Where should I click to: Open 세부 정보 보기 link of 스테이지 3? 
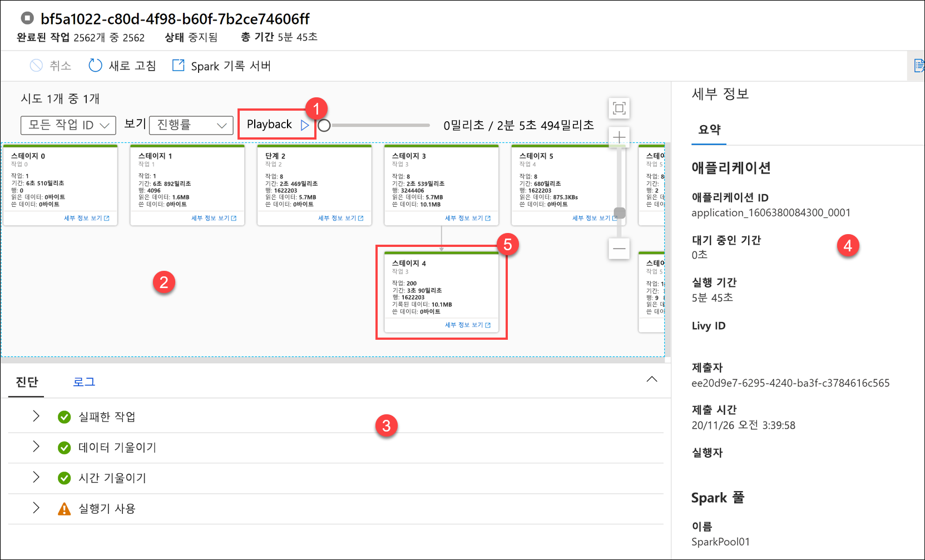tap(468, 218)
